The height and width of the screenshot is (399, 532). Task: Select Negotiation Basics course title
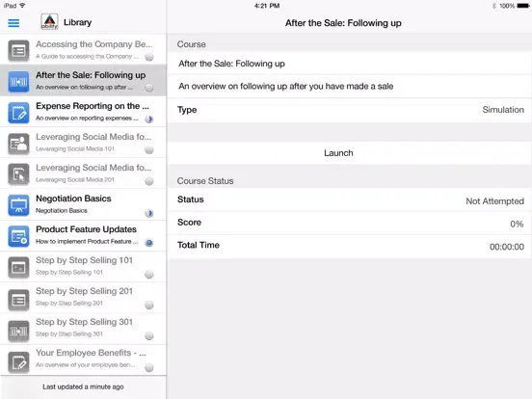73,199
